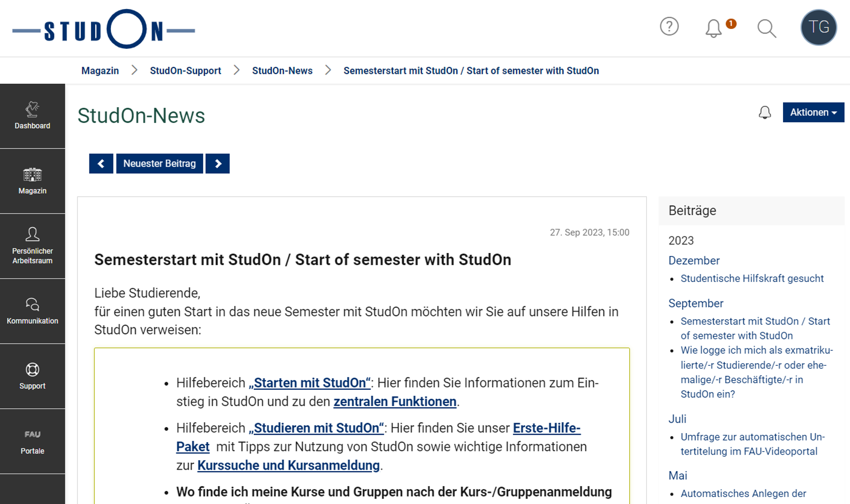Screen dimensions: 850x504
Task: Click Semesterstart mit StudOn breadcrumb
Action: coord(471,71)
